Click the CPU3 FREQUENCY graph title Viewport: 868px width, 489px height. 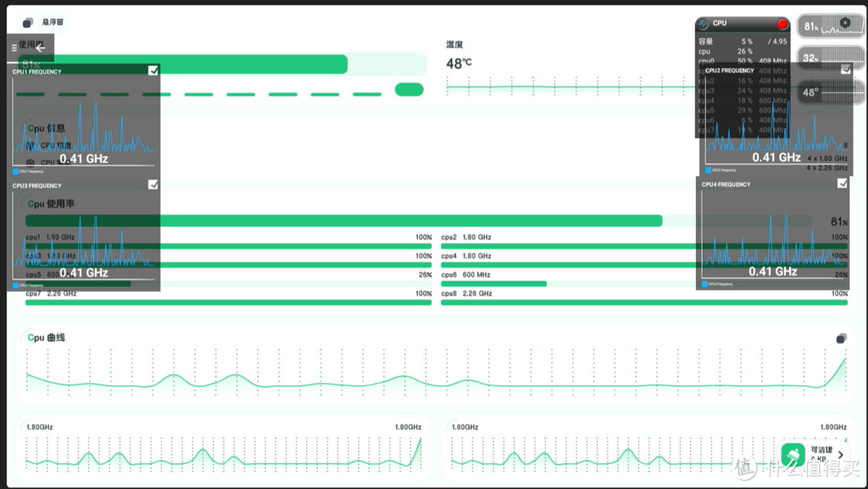37,185
